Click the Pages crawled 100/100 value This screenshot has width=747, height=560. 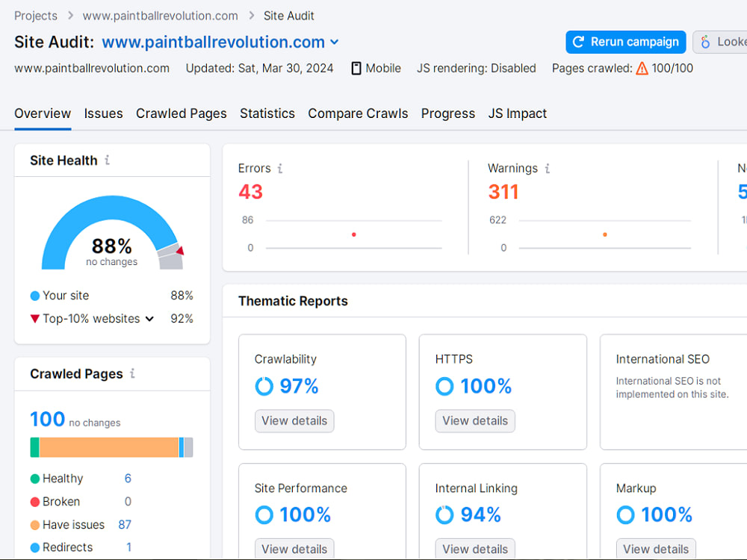click(672, 69)
